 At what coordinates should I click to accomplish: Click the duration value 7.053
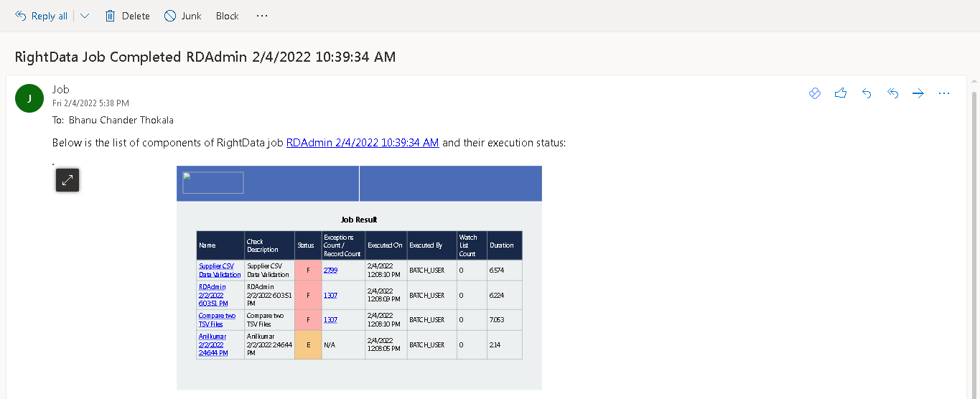(497, 320)
